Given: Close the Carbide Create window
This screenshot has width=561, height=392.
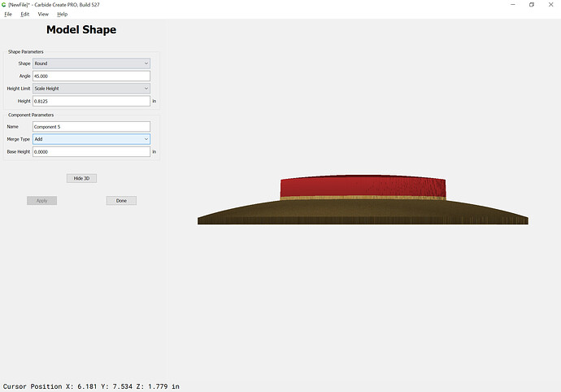Looking at the screenshot, I should coord(552,4).
